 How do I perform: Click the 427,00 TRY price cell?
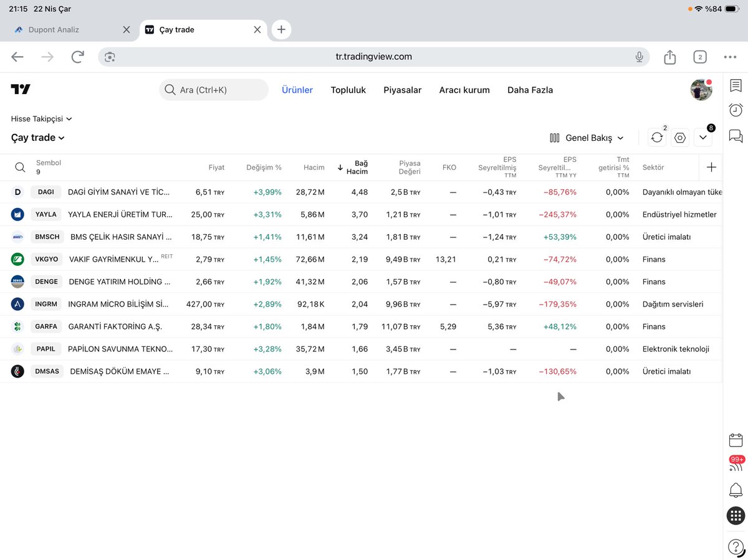pyautogui.click(x=205, y=304)
